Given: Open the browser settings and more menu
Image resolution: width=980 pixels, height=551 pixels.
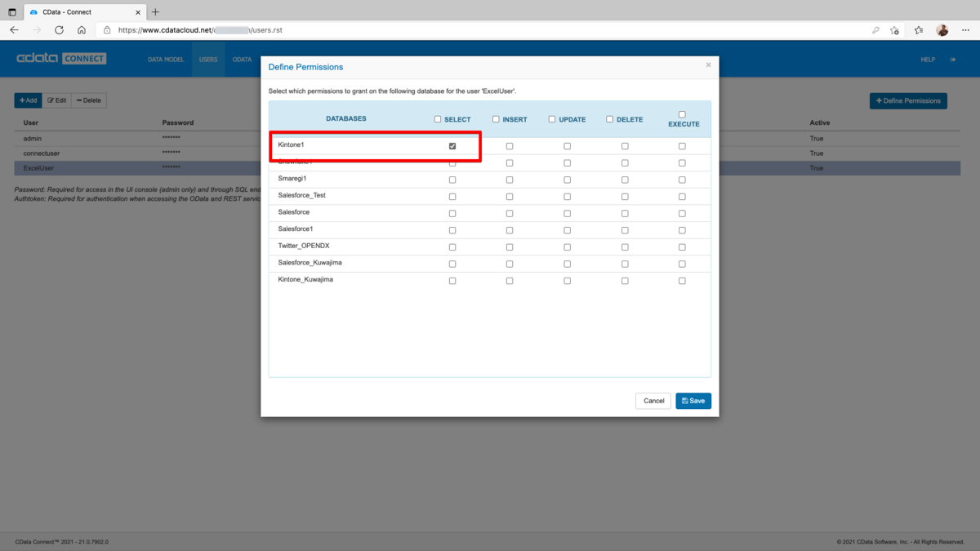Looking at the screenshot, I should [x=964, y=30].
